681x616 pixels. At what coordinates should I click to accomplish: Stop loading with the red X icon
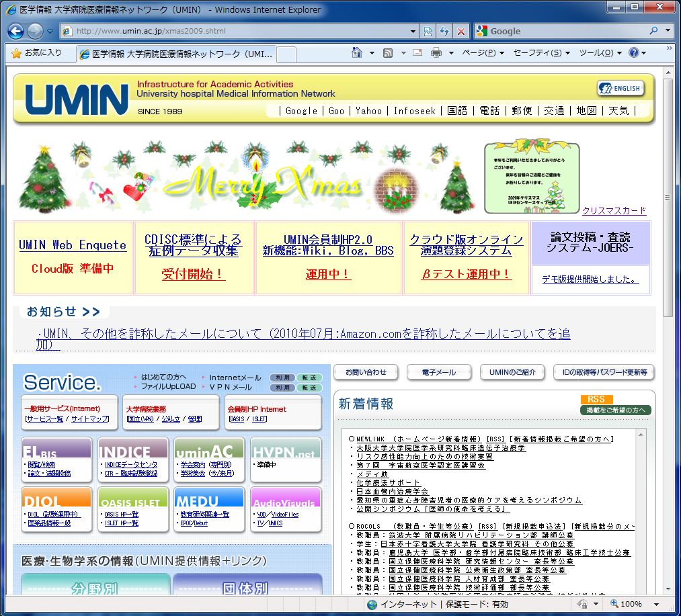click(x=461, y=32)
